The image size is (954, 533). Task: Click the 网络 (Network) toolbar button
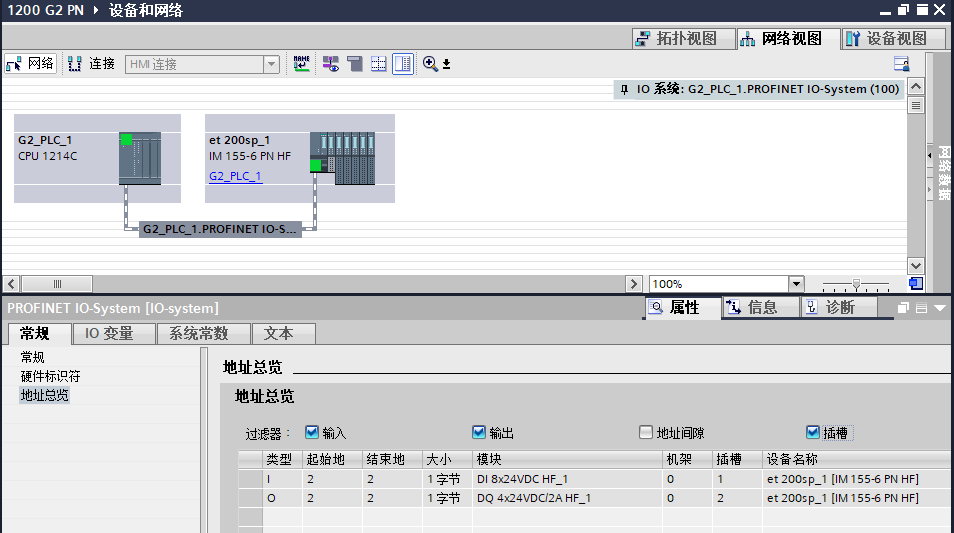coord(30,64)
